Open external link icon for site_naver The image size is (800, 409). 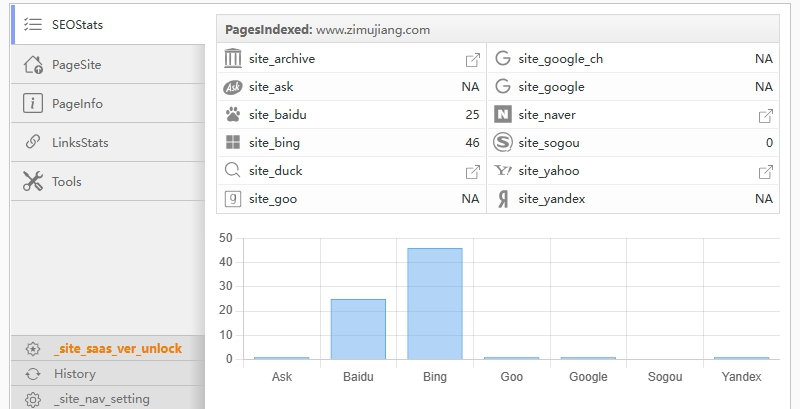click(x=765, y=115)
